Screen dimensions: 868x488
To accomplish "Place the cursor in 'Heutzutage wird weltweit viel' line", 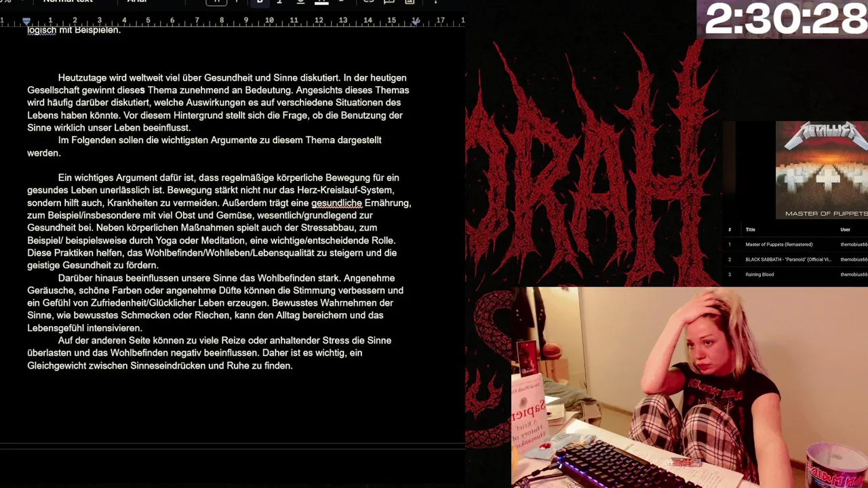I will [x=232, y=78].
